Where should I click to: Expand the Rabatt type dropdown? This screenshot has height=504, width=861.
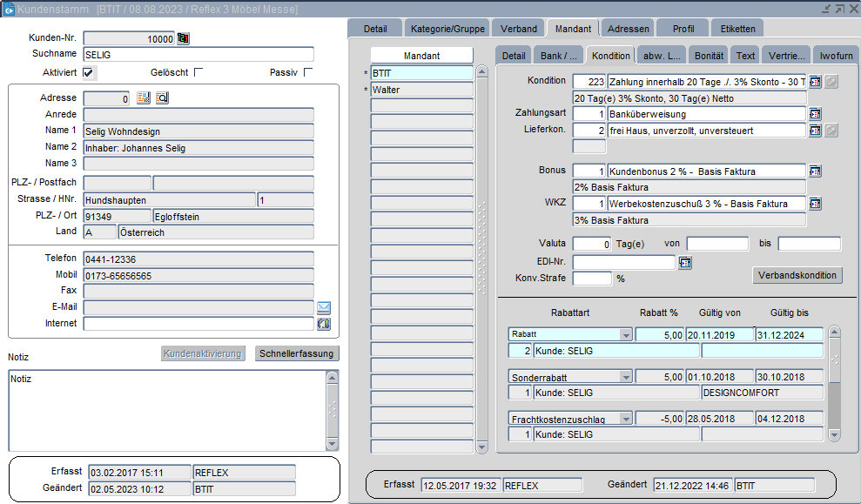click(x=625, y=334)
